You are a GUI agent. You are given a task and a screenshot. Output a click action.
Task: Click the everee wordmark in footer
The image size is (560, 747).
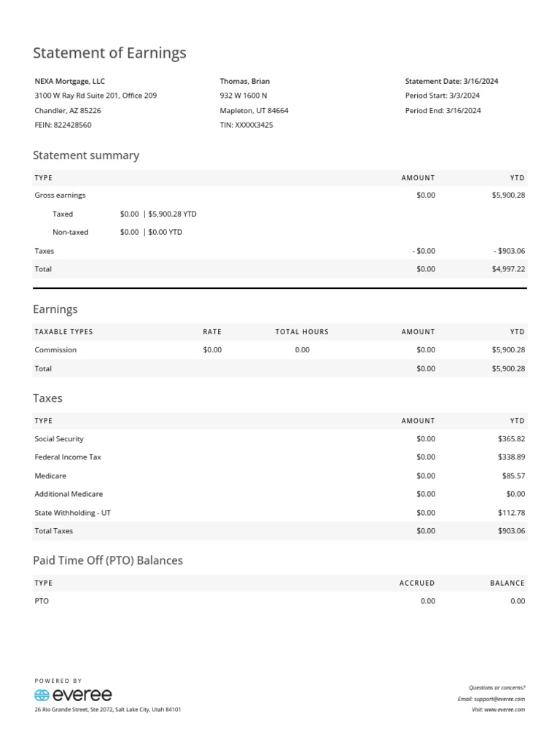coord(82,695)
